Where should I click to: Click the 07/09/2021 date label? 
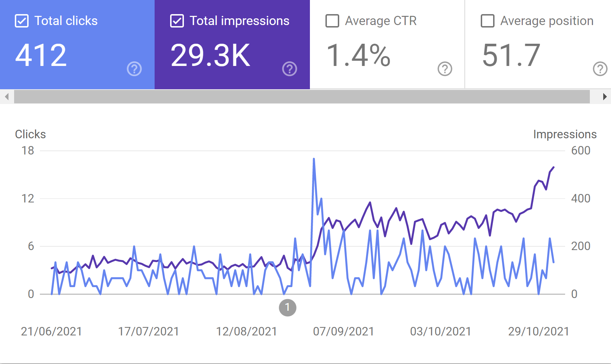343,332
